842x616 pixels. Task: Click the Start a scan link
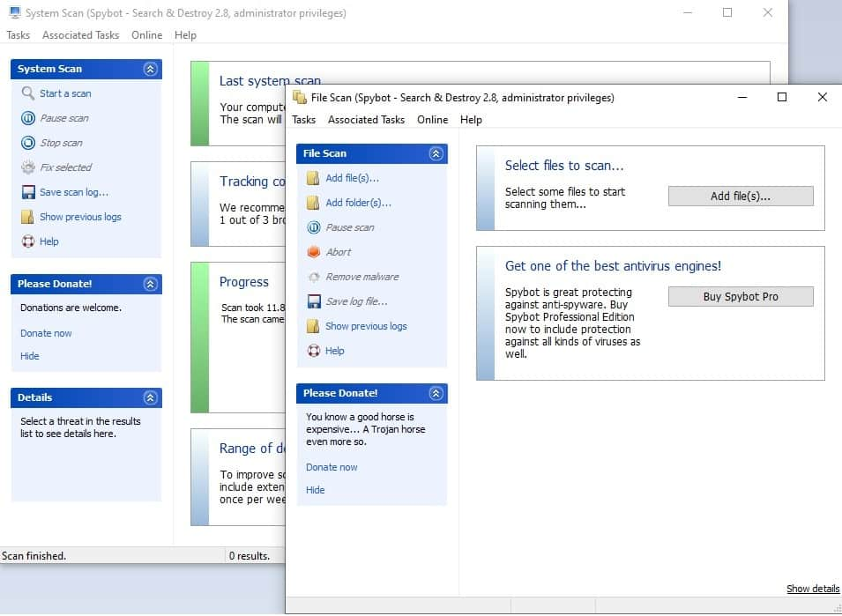pyautogui.click(x=65, y=93)
